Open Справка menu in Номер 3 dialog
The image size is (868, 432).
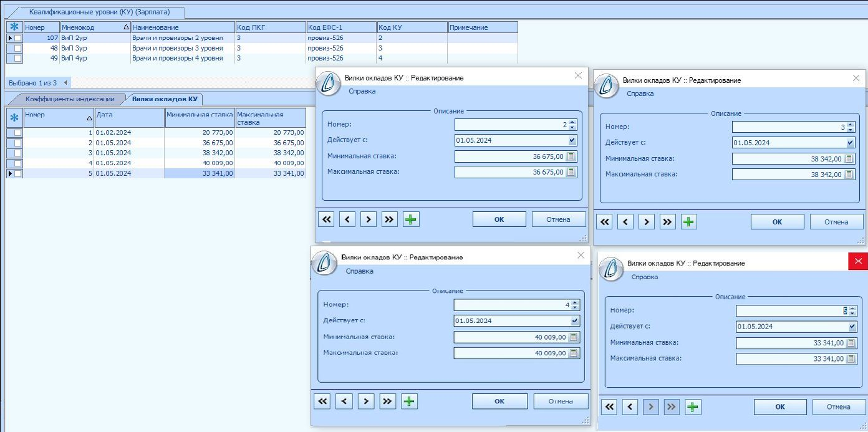tap(640, 94)
